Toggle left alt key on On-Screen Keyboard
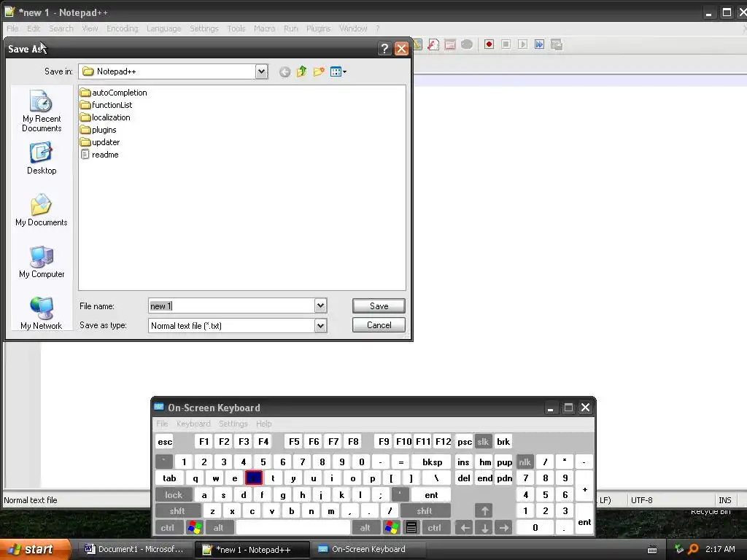The width and height of the screenshot is (747, 560). (x=219, y=528)
